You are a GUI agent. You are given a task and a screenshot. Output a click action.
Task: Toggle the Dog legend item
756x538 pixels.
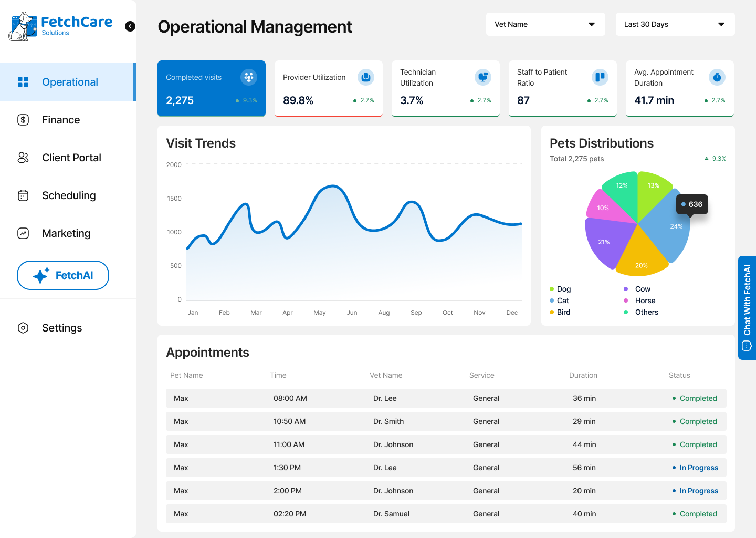560,289
